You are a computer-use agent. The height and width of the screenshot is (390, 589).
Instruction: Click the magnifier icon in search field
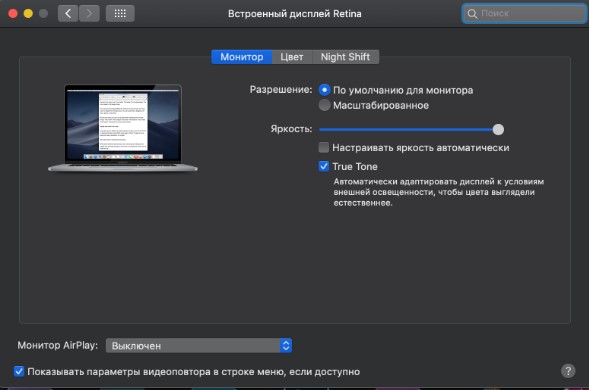[472, 14]
